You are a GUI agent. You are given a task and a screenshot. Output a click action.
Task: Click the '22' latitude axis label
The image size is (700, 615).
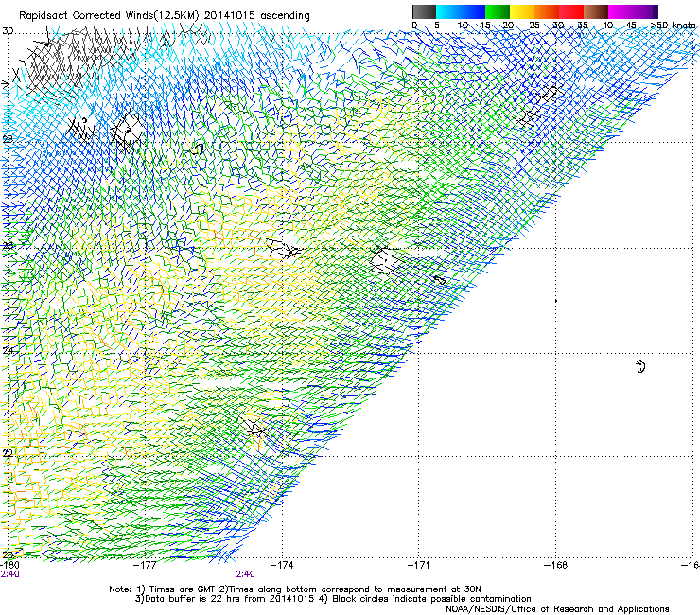click(x=8, y=453)
